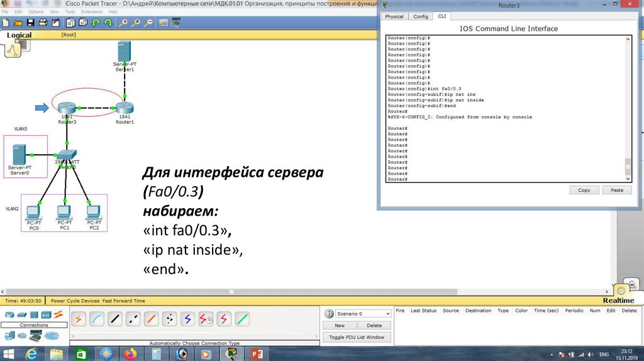Choose the WAN Emulation cloud category
This screenshot has height=361, width=644.
[22, 336]
